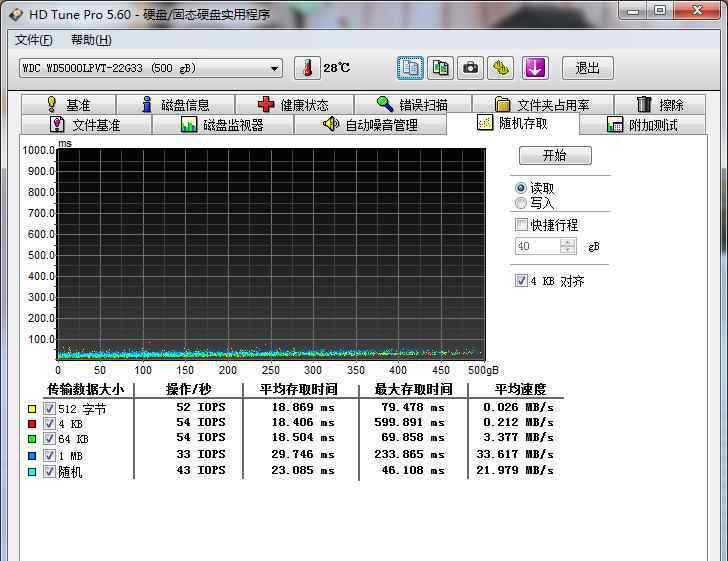Image resolution: width=728 pixels, height=561 pixels.
Task: Switch to the 基准 tab
Action: click(68, 104)
